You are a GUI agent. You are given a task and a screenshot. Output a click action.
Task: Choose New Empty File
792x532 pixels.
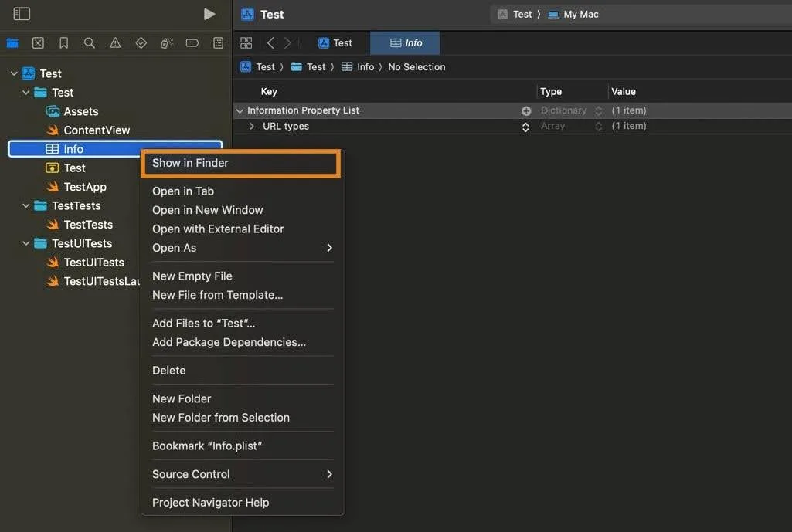(243, 276)
